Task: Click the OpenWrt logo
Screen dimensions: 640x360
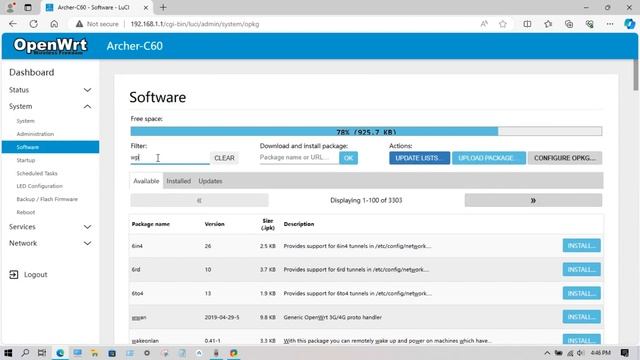Action: (50, 46)
